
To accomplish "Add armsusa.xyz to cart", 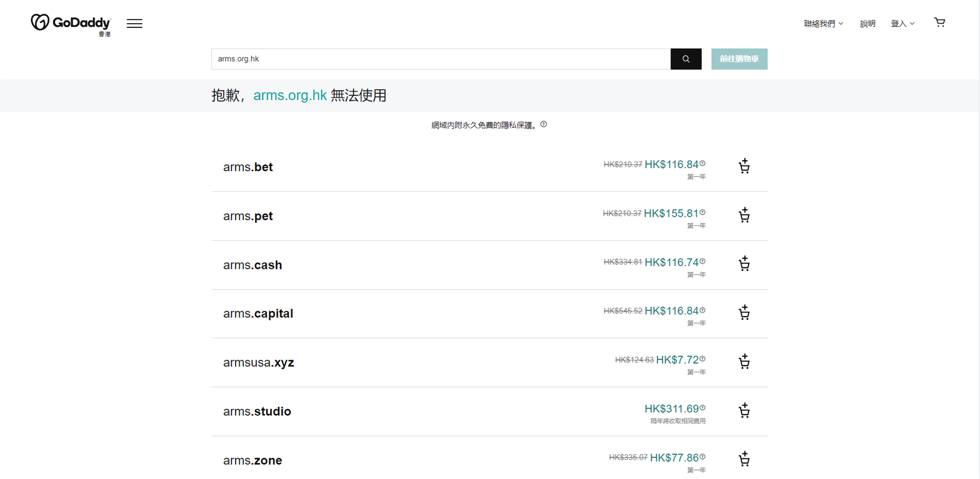I will coord(744,361).
